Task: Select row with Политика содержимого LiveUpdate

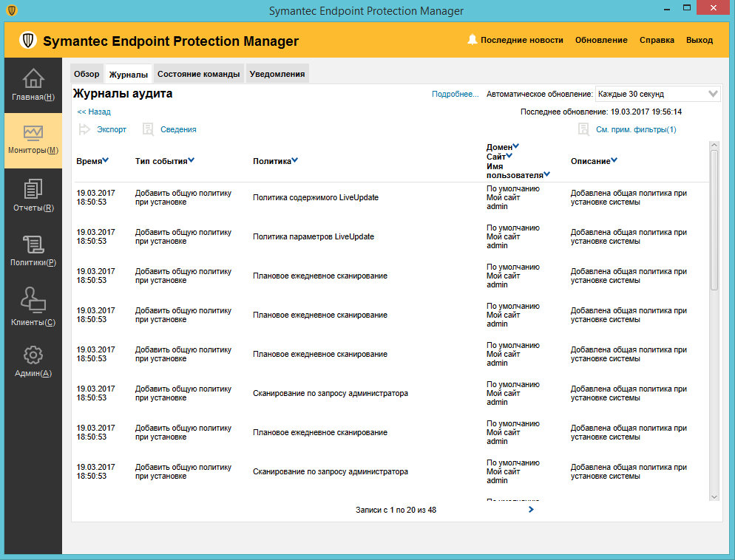Action: point(391,197)
